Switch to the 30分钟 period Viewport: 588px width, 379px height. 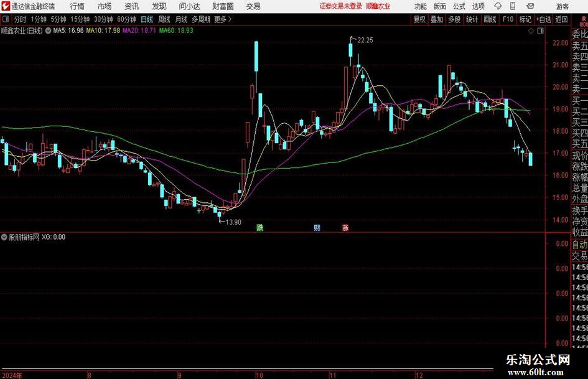[103, 19]
